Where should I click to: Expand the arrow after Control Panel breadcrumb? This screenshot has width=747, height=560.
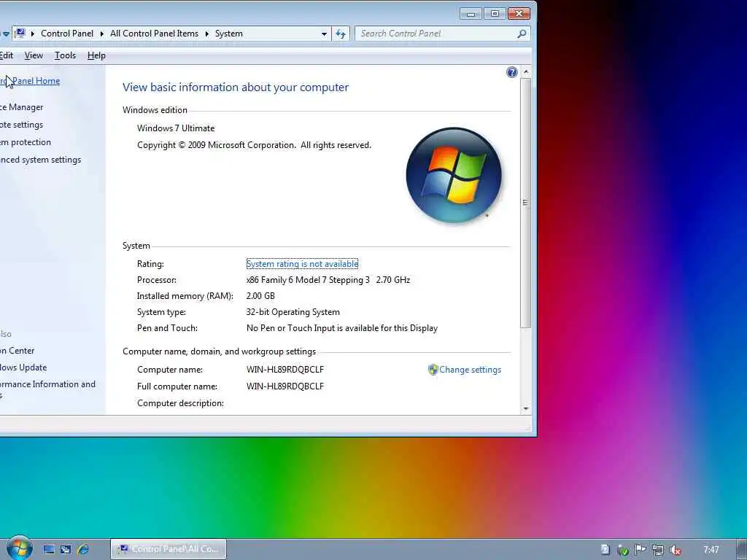101,34
